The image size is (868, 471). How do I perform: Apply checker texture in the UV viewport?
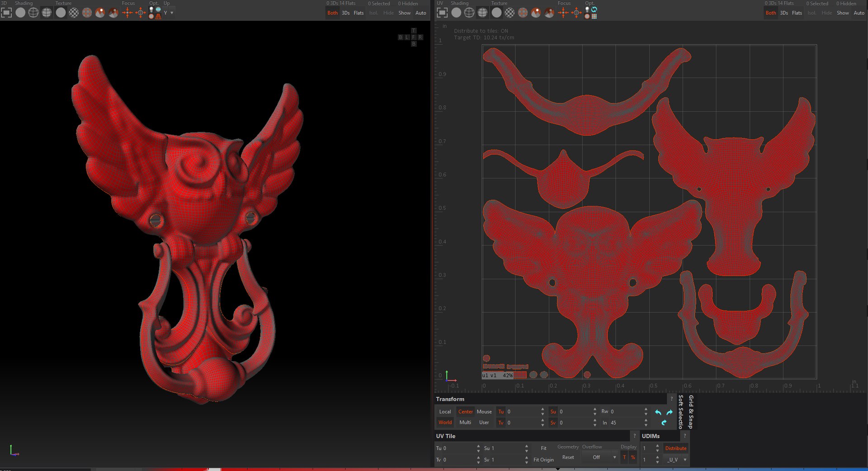509,13
